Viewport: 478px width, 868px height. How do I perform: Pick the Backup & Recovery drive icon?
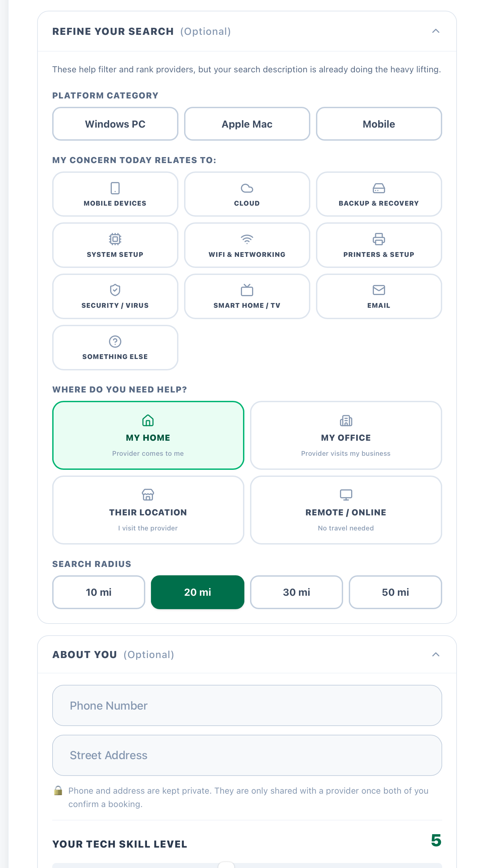tap(378, 188)
